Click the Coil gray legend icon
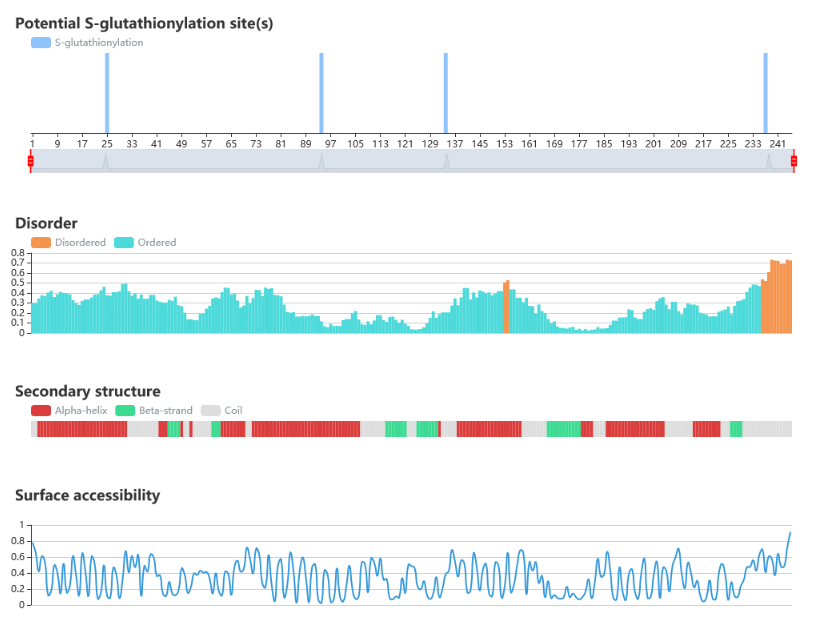821x621 pixels. (210, 411)
